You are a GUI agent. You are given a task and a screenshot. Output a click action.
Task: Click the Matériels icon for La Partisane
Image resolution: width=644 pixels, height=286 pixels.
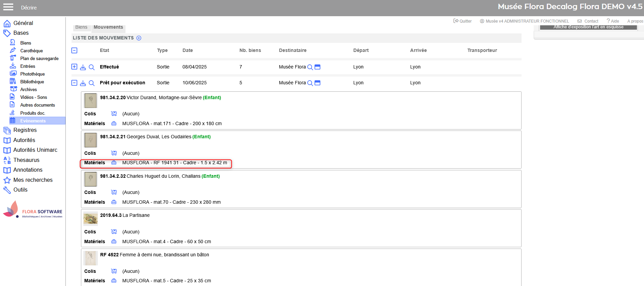tap(114, 241)
